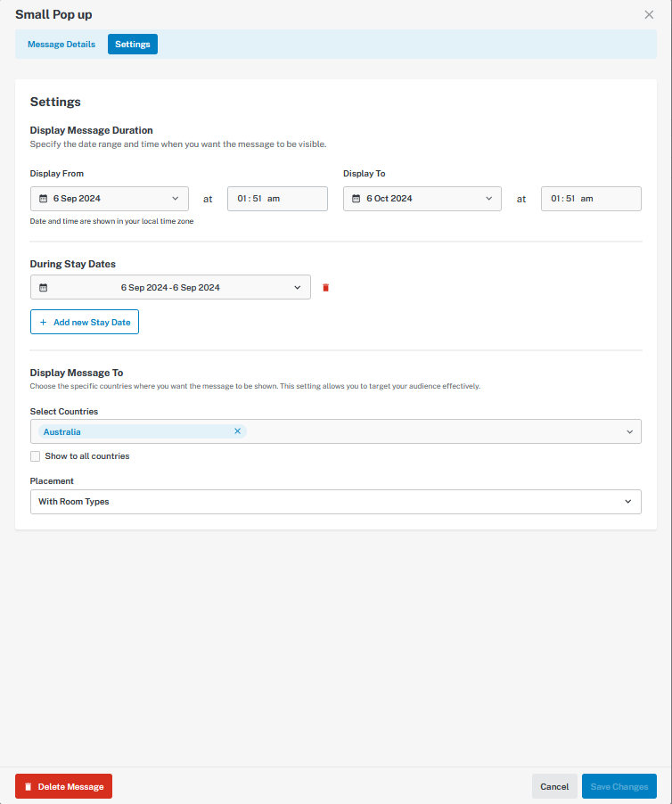Click trash icon on Delete Message button

[x=29, y=786]
